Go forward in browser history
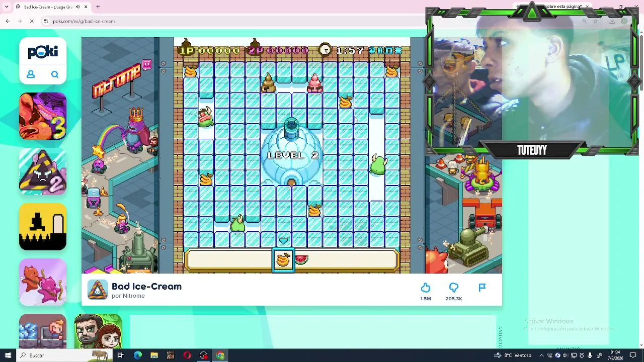Screen dimensions: 644x362 pyautogui.click(x=19, y=21)
